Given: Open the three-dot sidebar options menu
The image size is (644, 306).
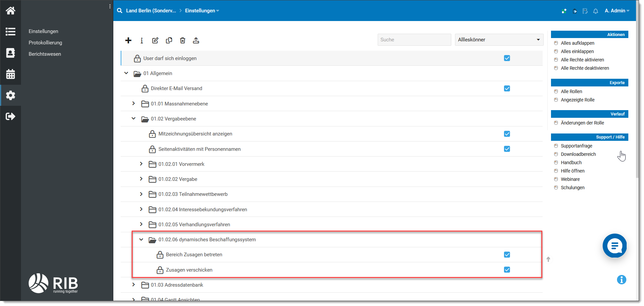Looking at the screenshot, I should click(x=110, y=6).
